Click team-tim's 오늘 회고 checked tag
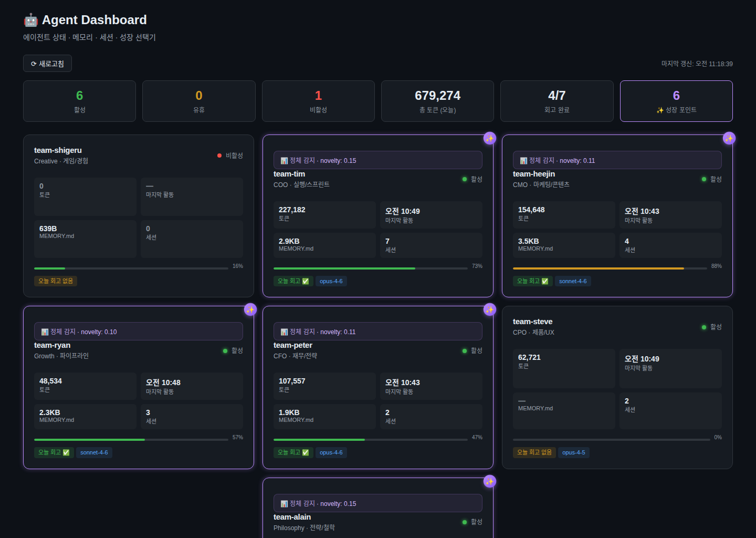Viewport: 756px width, 538px height. (x=293, y=281)
